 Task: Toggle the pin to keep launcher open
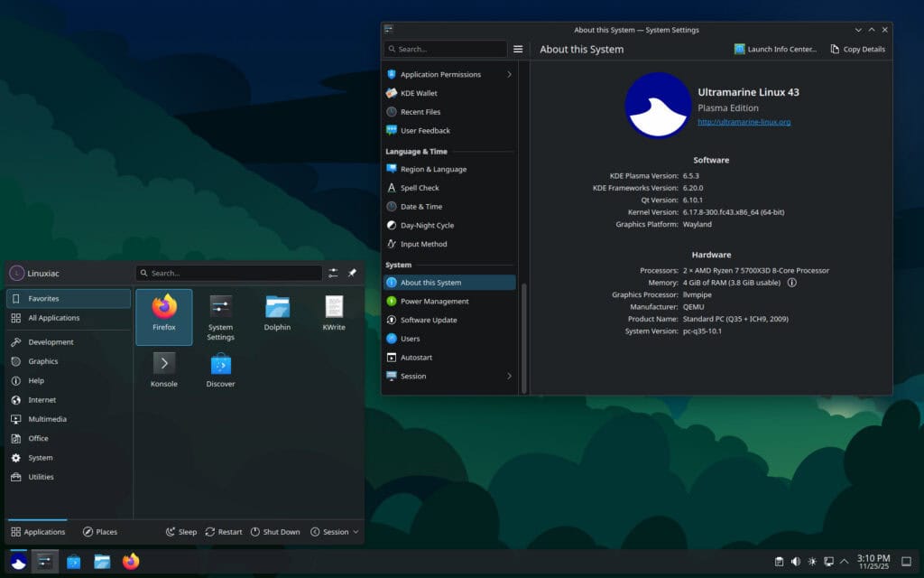coord(353,273)
